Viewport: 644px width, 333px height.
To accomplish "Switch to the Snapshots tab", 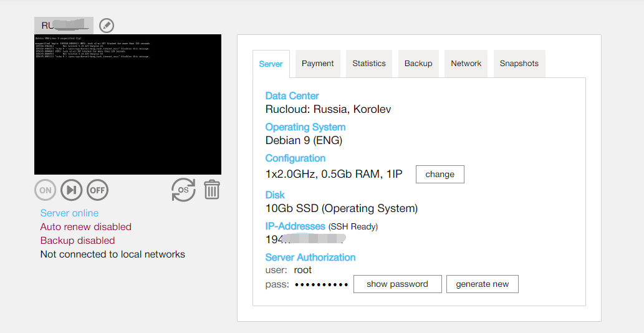I will click(x=519, y=64).
